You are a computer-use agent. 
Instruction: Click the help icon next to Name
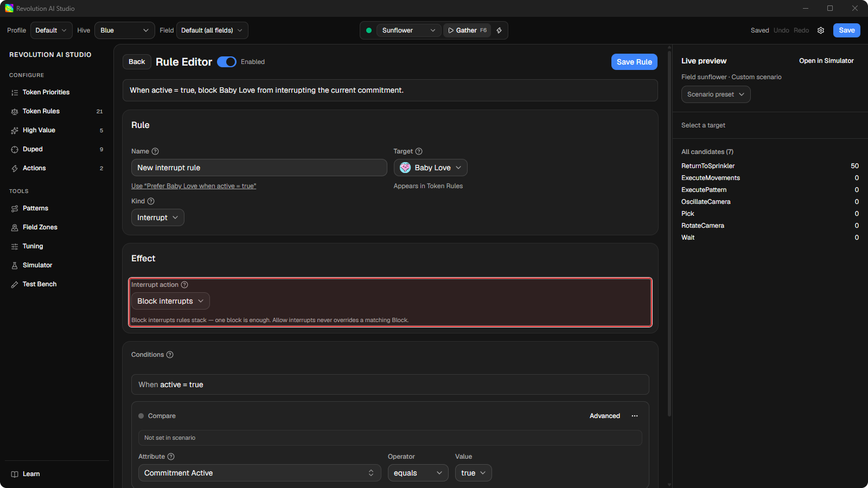pyautogui.click(x=155, y=151)
